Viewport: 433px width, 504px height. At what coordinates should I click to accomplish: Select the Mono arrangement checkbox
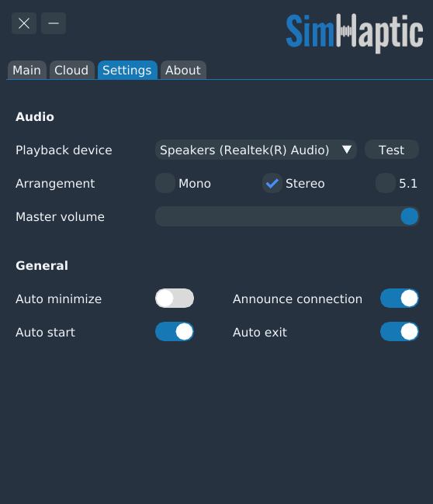click(x=165, y=183)
